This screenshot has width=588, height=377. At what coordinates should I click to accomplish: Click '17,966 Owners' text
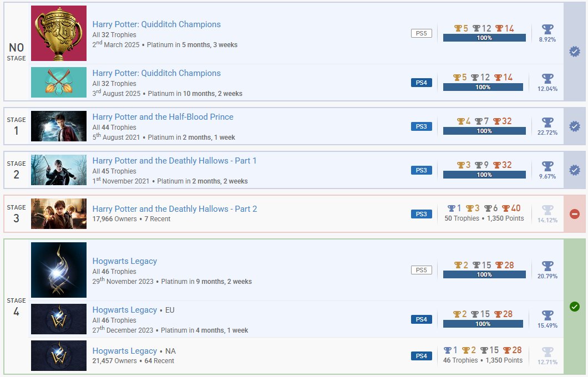[115, 219]
